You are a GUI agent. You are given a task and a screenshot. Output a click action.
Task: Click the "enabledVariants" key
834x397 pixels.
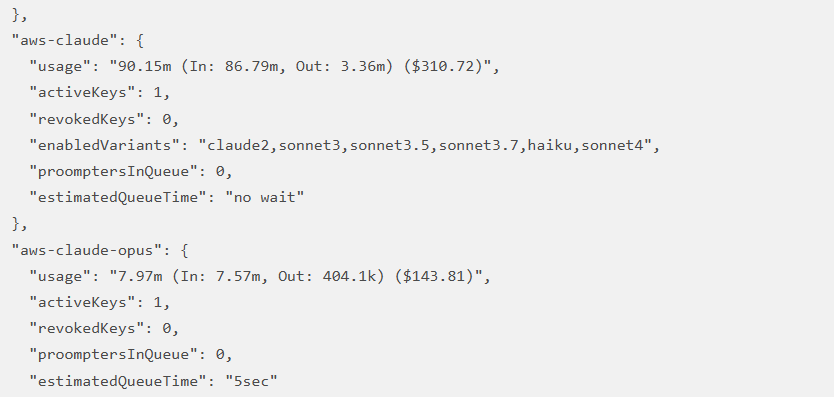(x=105, y=145)
